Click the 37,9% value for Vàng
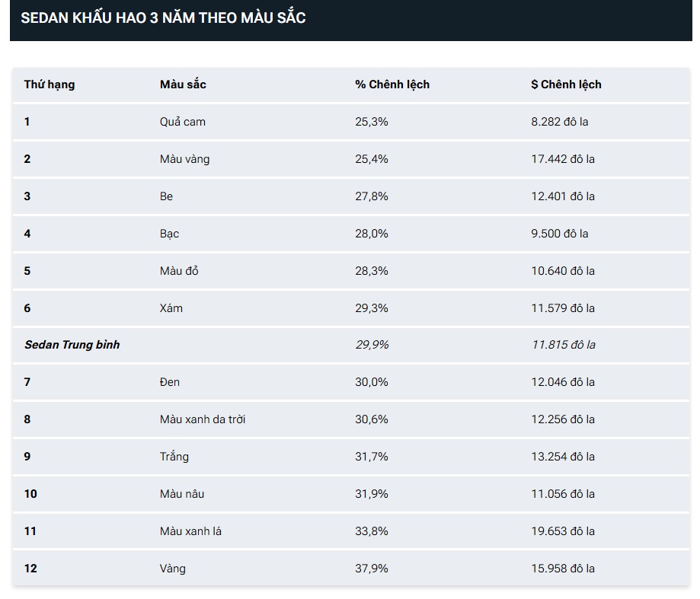Image resolution: width=700 pixels, height=599 pixels. pyautogui.click(x=372, y=569)
